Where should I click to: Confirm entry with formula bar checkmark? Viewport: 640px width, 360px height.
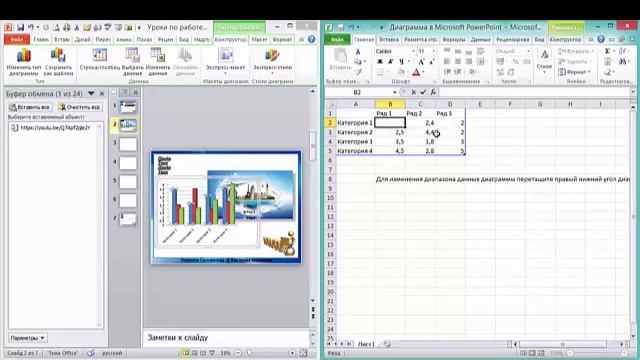point(423,92)
